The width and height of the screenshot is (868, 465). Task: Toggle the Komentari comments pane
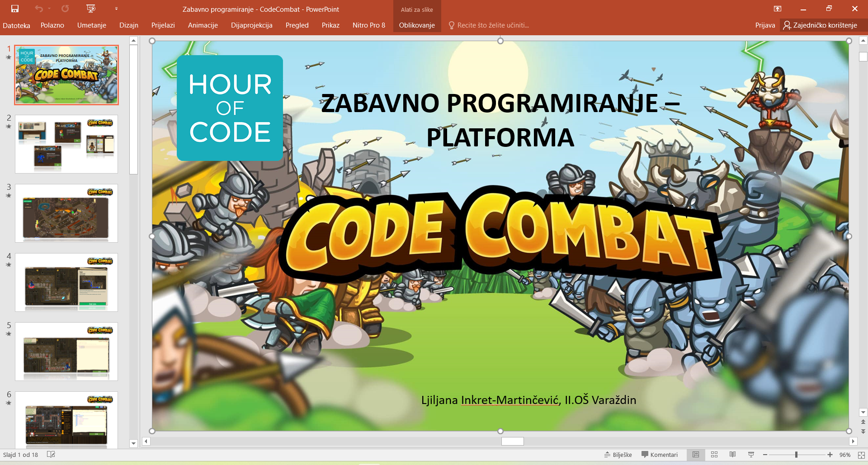660,455
